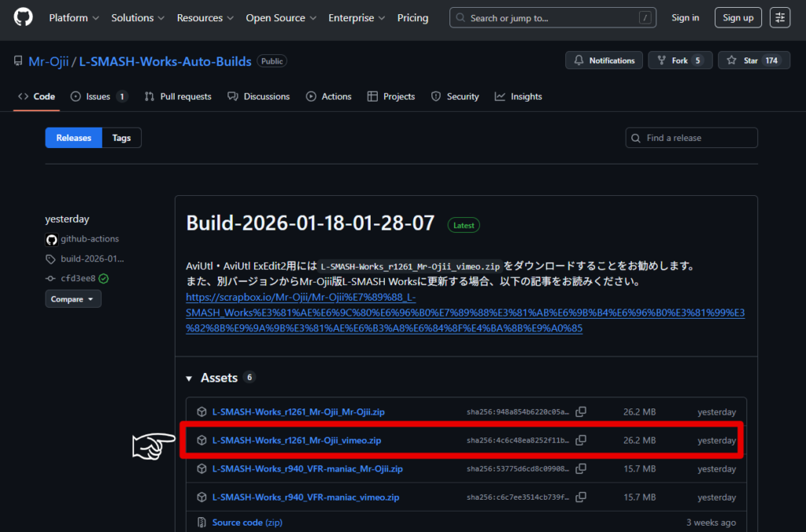The image size is (806, 532).
Task: Open Notifications bell button
Action: 604,61
